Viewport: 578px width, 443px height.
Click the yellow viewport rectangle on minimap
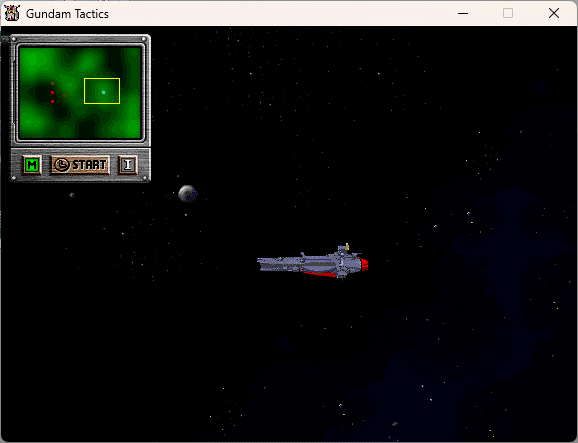pyautogui.click(x=102, y=91)
